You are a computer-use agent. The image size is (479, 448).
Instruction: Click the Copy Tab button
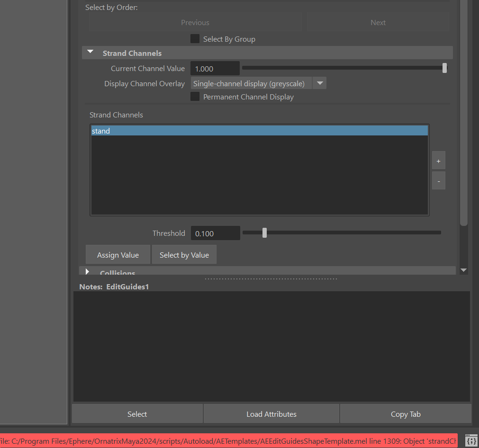click(406, 414)
